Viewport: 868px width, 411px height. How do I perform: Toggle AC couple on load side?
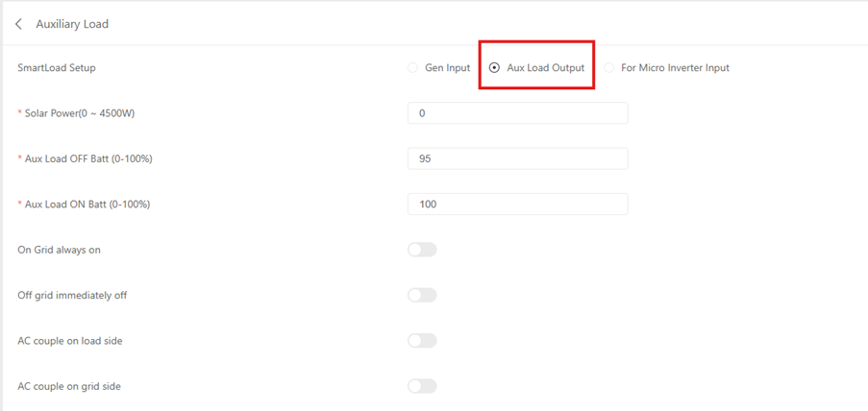[x=422, y=341]
